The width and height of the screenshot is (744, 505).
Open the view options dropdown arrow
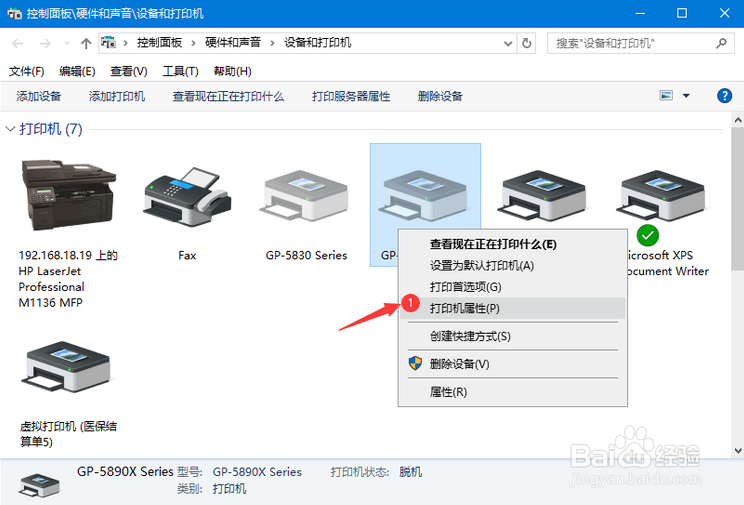(x=686, y=96)
